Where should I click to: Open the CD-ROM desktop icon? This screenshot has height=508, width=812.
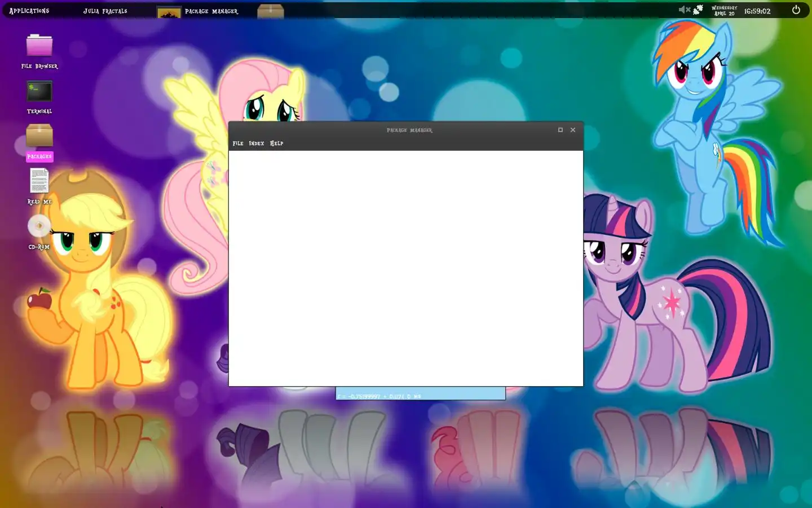pyautogui.click(x=39, y=231)
